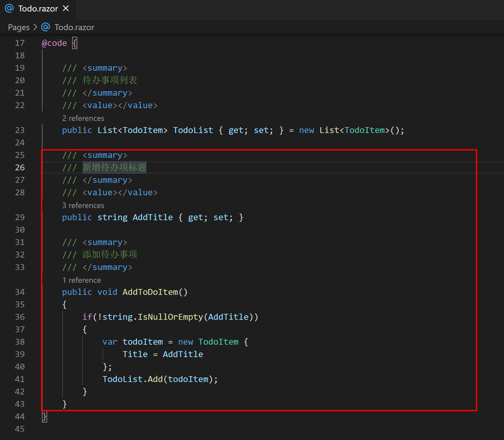Image resolution: width=504 pixels, height=440 pixels.
Task: Click the AddTitle property name on line 29
Action: (x=153, y=218)
